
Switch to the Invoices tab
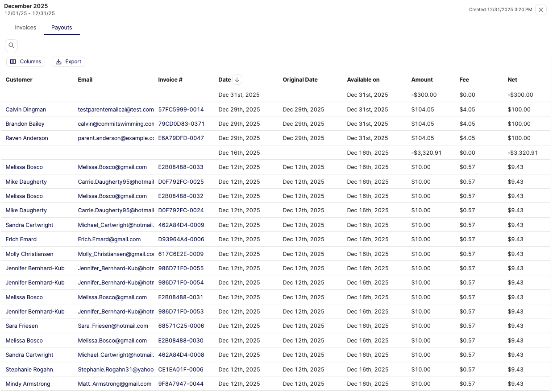[25, 28]
